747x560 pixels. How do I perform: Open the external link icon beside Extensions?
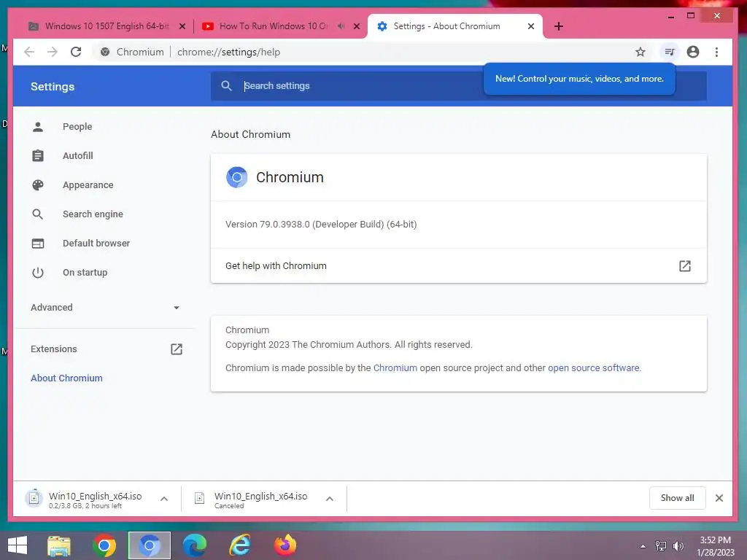tap(177, 349)
